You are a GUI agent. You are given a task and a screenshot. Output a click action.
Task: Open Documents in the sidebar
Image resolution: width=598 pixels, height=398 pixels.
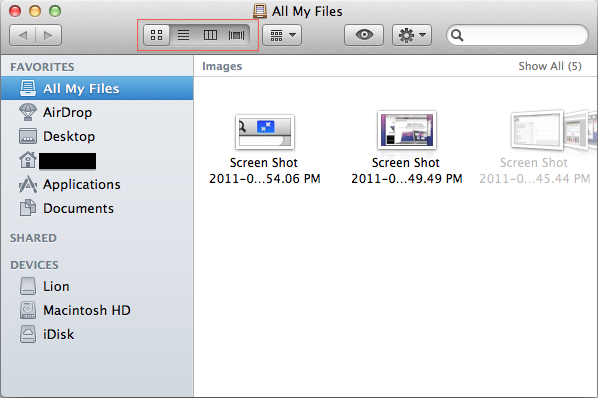tap(97, 209)
